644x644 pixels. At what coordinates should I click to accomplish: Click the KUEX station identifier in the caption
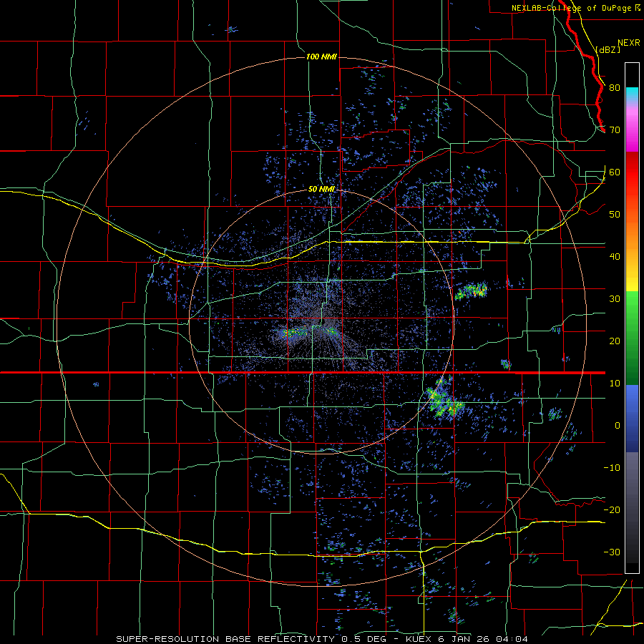(420, 639)
